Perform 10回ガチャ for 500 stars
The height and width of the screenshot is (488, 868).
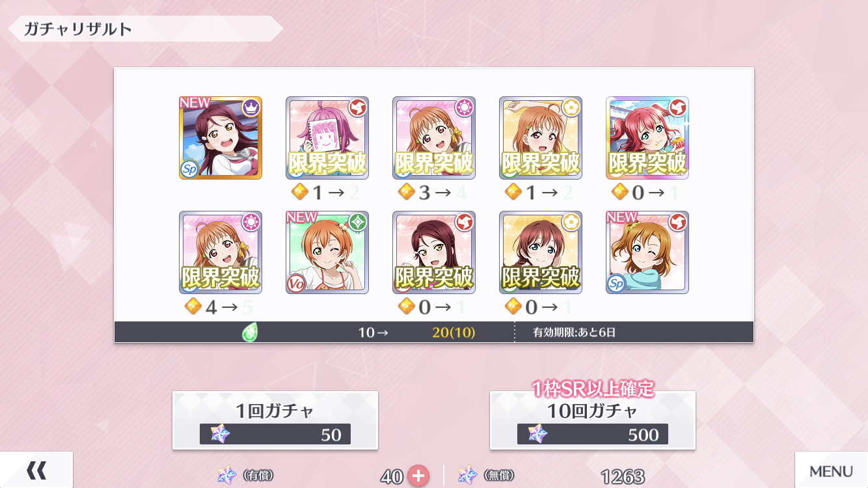(x=592, y=420)
